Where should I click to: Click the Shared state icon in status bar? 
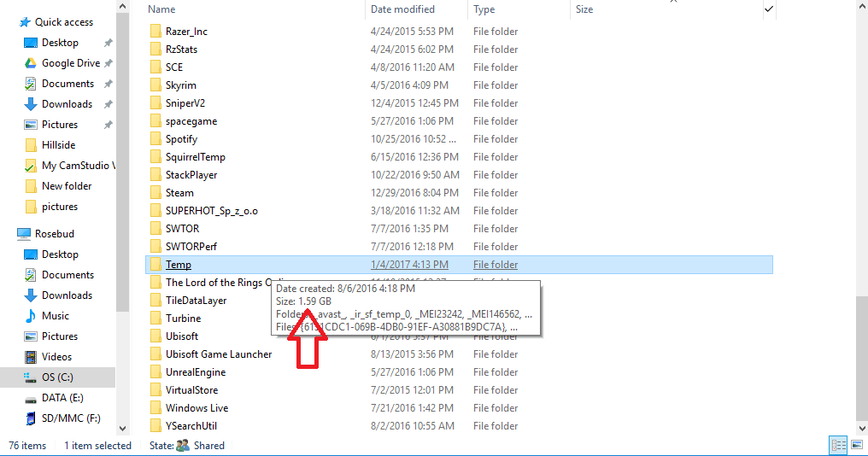(x=183, y=446)
